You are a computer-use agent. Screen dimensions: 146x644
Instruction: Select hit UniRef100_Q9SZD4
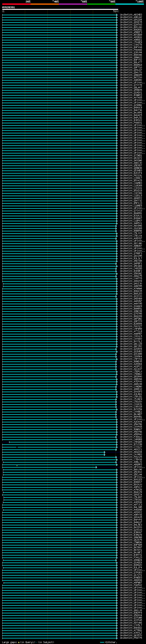[x=131, y=20]
